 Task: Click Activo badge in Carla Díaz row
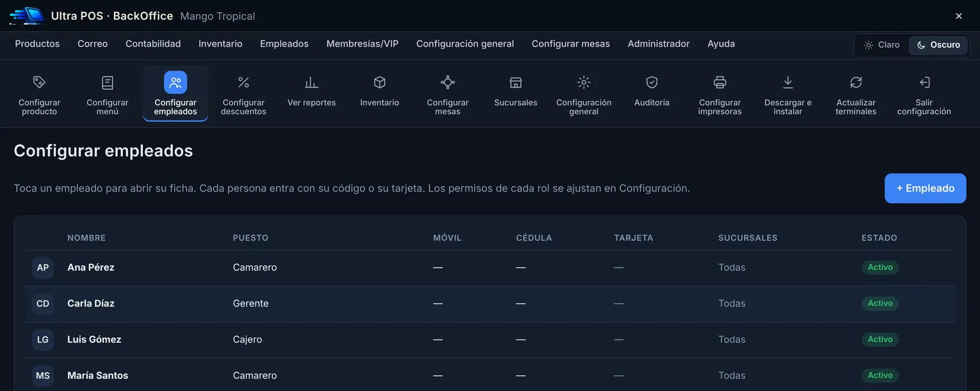tap(880, 303)
